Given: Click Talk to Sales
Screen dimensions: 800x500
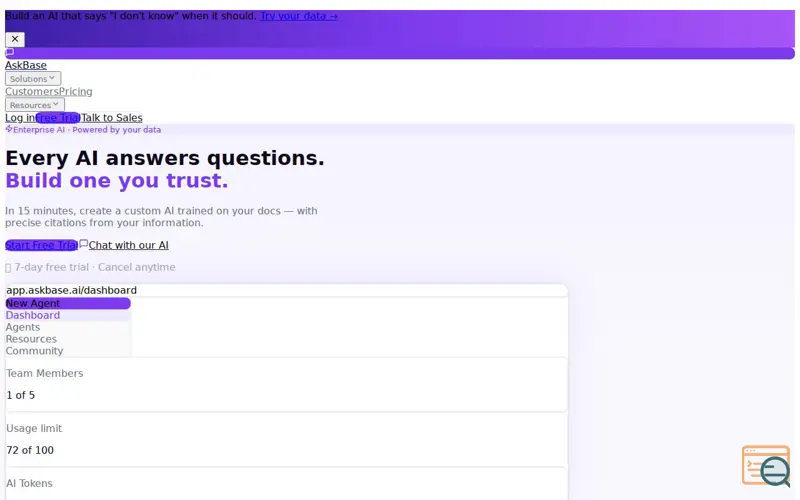Looking at the screenshot, I should click(x=112, y=118).
